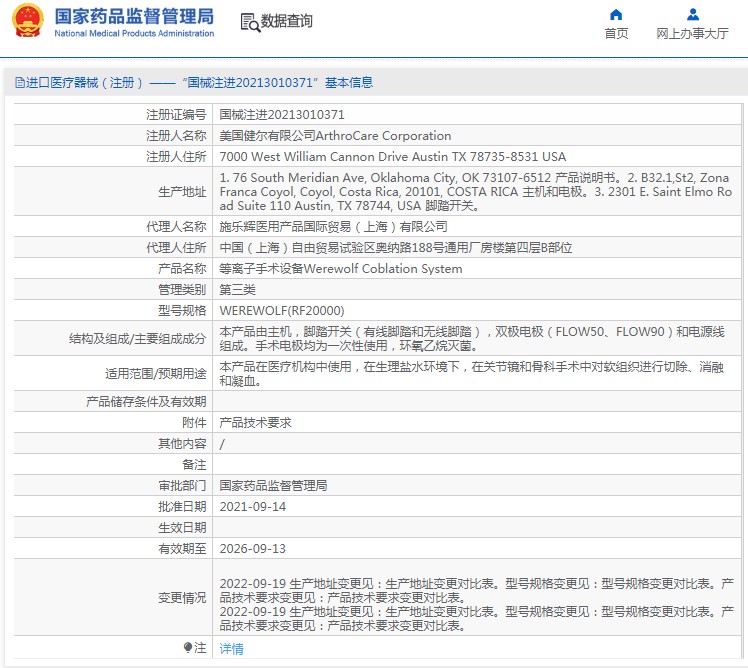Click 注册人名称 row label
Image resolution: width=748 pixels, height=668 pixels.
point(176,136)
